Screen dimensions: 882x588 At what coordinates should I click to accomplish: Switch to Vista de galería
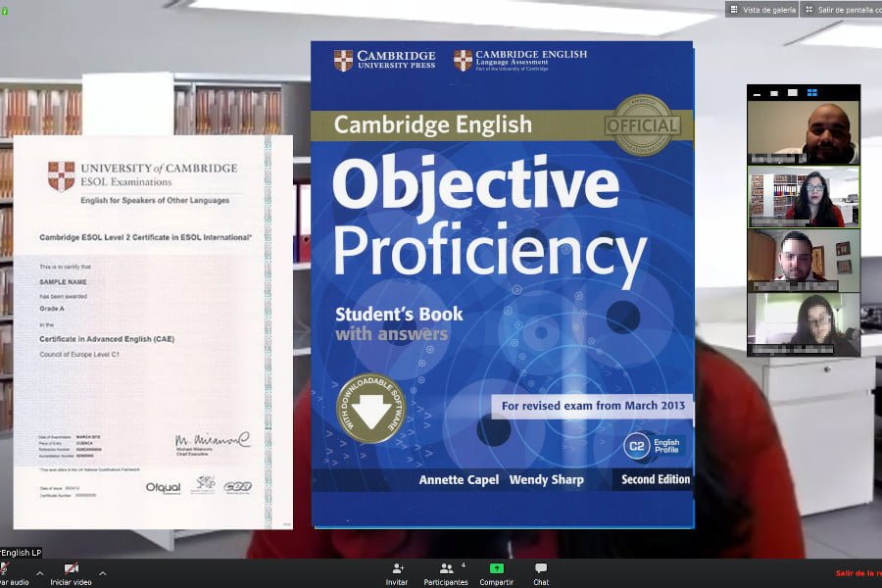pos(762,10)
